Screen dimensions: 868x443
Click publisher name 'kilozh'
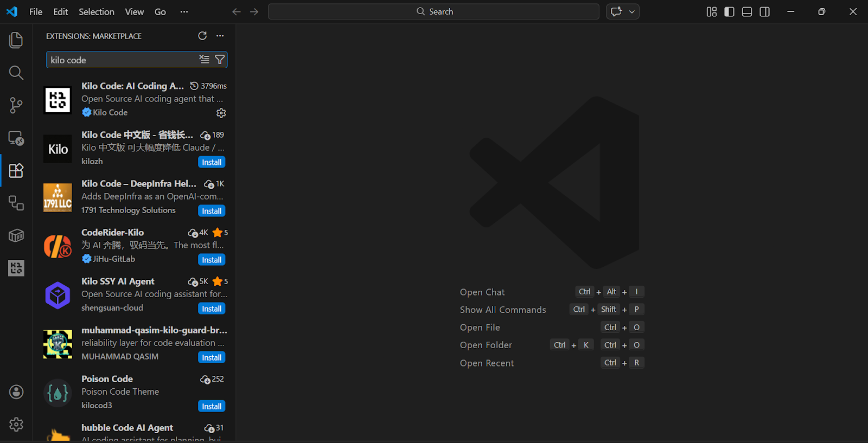(92, 161)
